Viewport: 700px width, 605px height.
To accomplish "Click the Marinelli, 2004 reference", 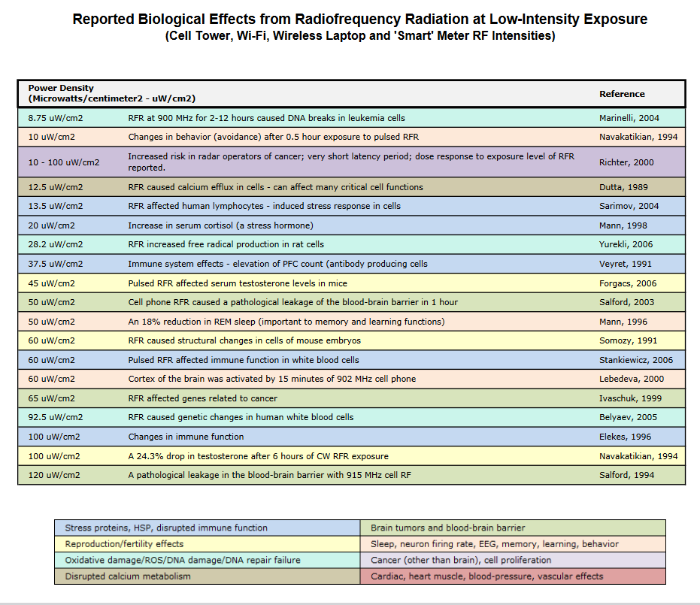I will coord(629,118).
